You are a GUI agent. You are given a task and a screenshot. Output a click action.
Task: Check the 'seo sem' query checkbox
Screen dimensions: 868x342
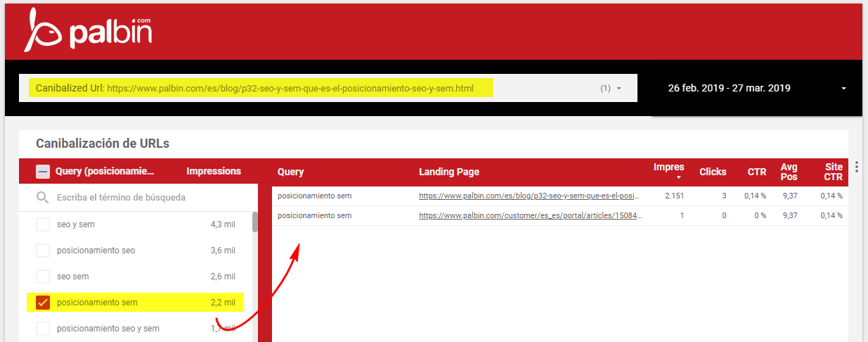click(43, 277)
